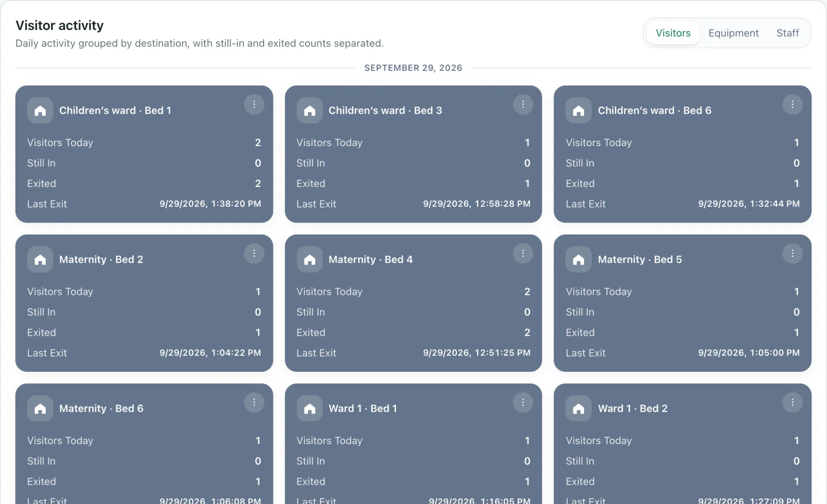Click the last exit time 9/29/2026, 1:04:22 PM
This screenshot has width=827, height=504.
[x=210, y=353]
